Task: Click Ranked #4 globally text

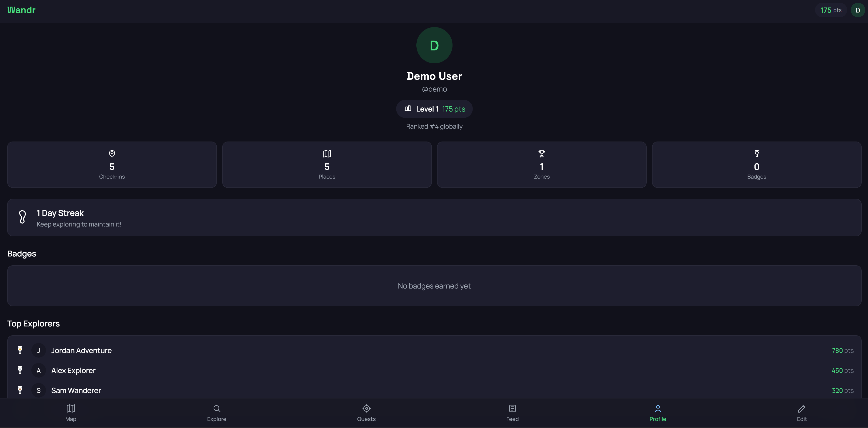Action: 434,126
